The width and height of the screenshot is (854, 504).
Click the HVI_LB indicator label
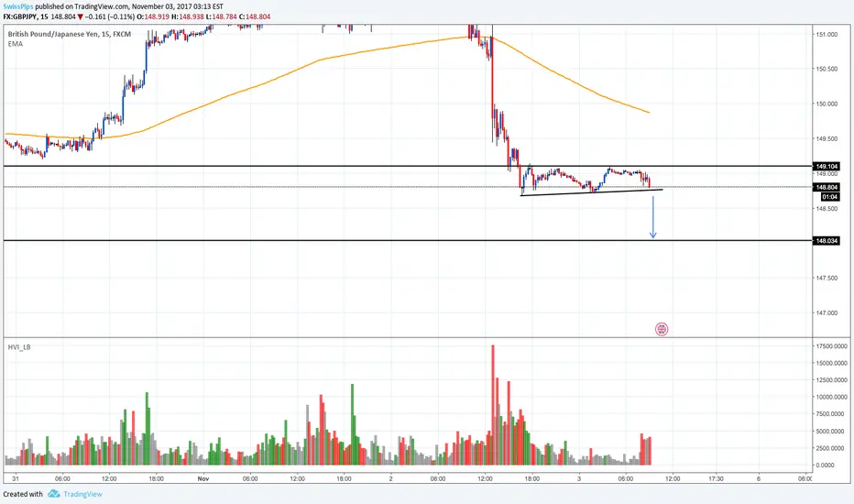coord(19,347)
